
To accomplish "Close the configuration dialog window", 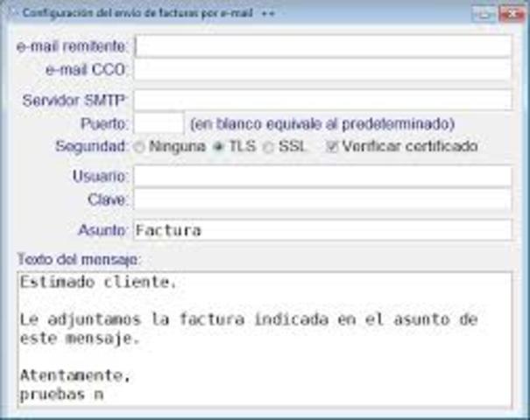I will tap(512, 14).
